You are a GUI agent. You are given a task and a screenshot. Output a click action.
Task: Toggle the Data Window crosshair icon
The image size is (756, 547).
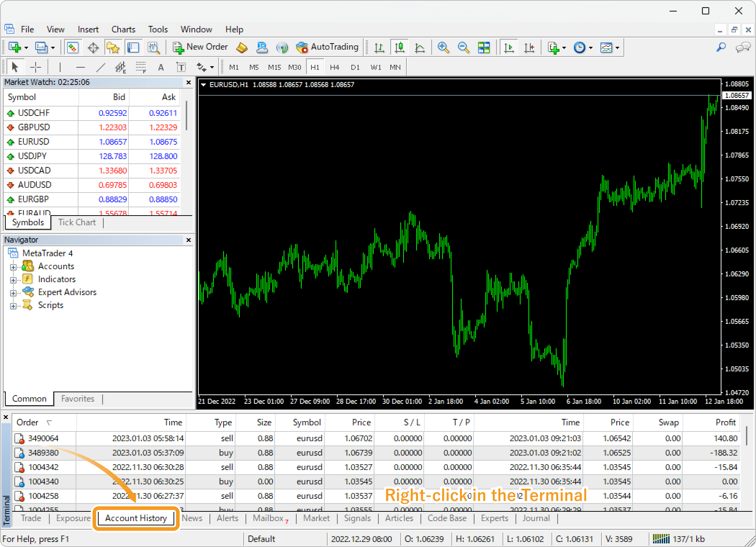(93, 48)
